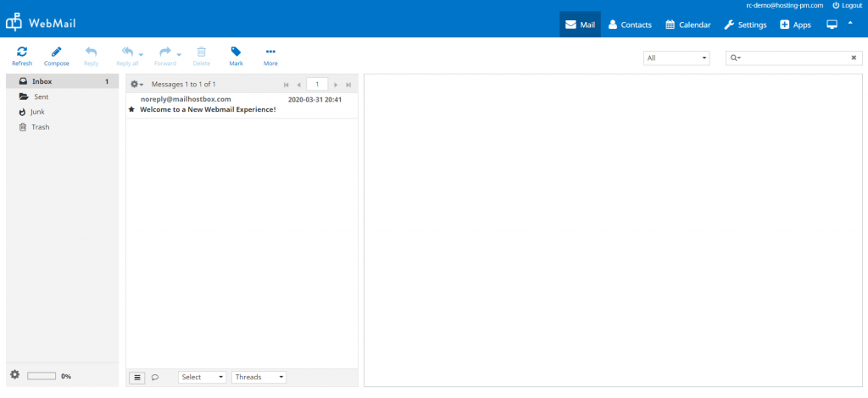
Task: Switch to the Mail tab
Action: tap(580, 25)
